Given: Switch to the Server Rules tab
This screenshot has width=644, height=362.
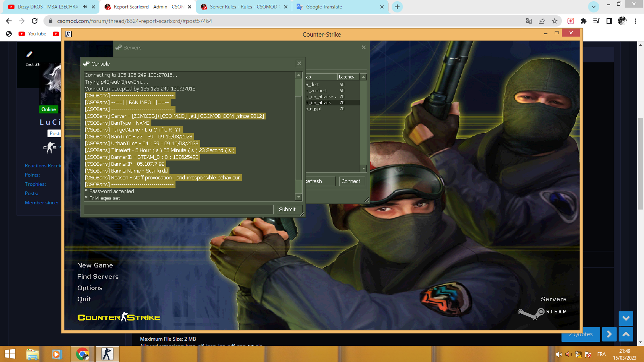Looking at the screenshot, I should (243, 7).
